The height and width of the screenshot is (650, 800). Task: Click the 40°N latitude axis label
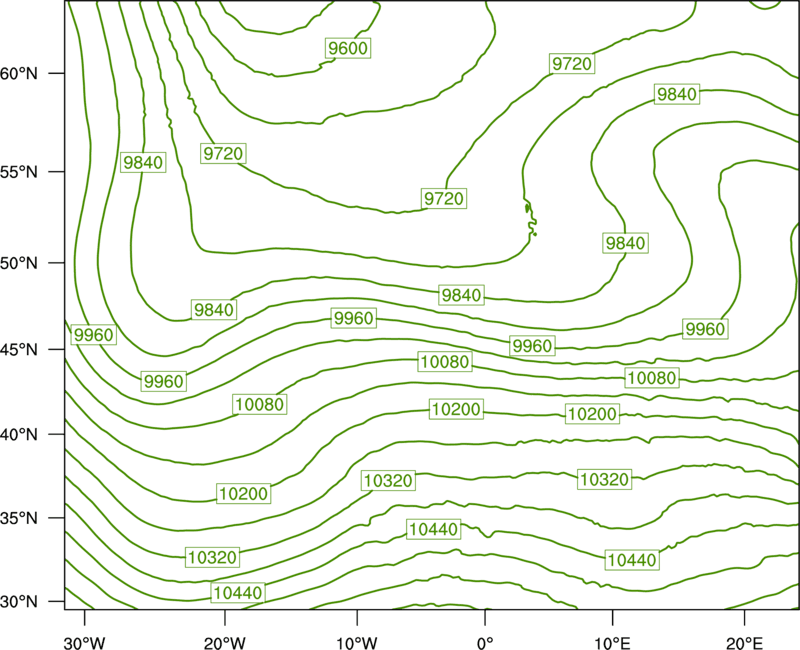pos(19,435)
